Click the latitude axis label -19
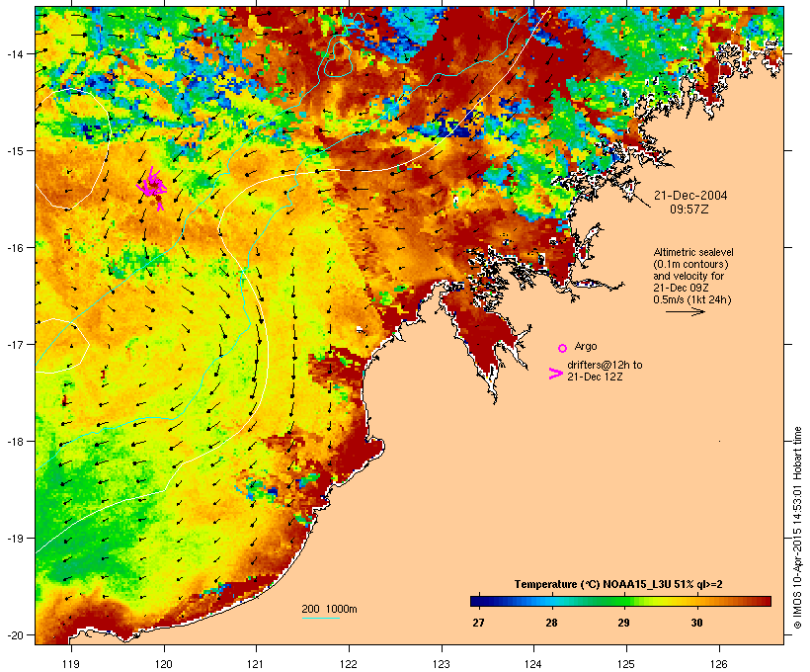The width and height of the screenshot is (810, 672). 14,539
